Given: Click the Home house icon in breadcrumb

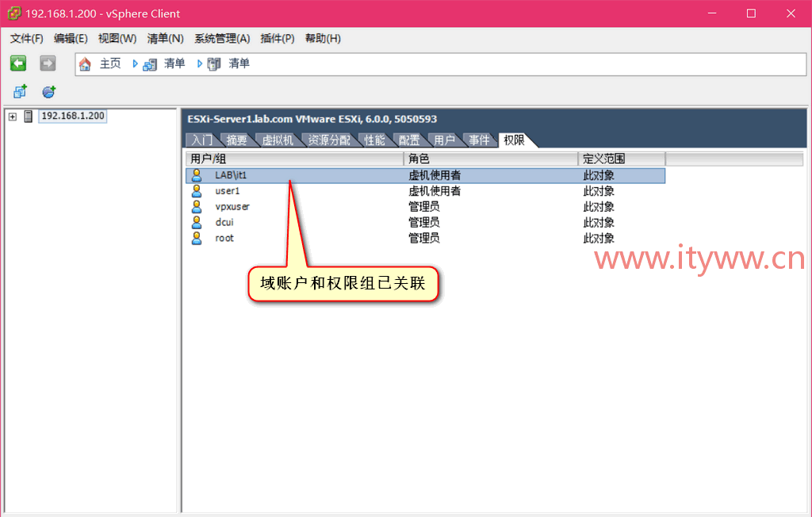Looking at the screenshot, I should (x=85, y=63).
